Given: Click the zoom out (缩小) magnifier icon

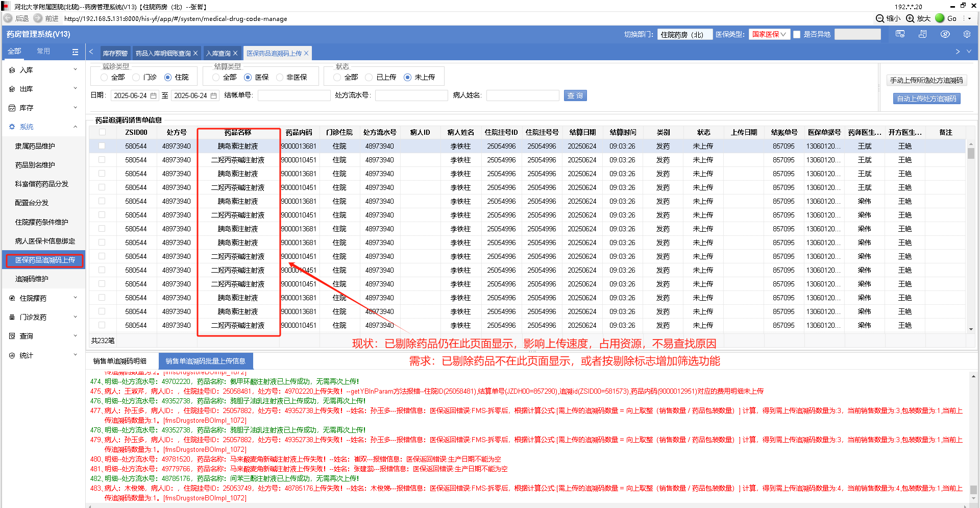Looking at the screenshot, I should [x=880, y=18].
